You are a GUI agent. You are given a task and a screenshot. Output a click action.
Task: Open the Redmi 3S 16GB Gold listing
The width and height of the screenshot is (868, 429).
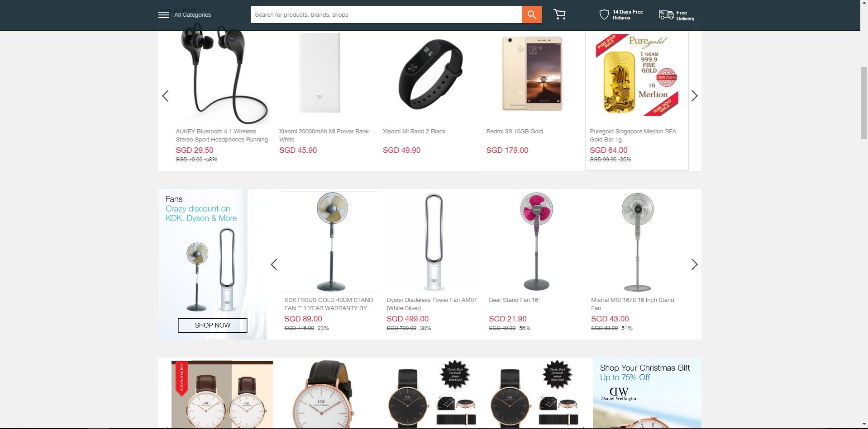[515, 132]
